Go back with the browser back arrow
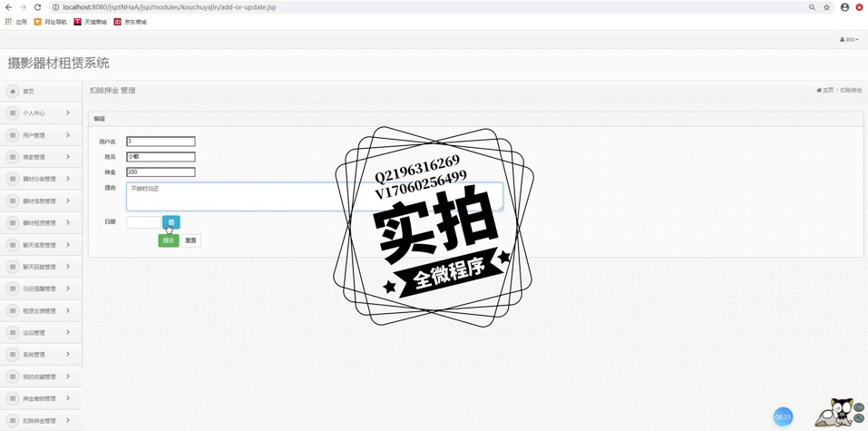Image resolution: width=868 pixels, height=431 pixels. click(x=8, y=7)
